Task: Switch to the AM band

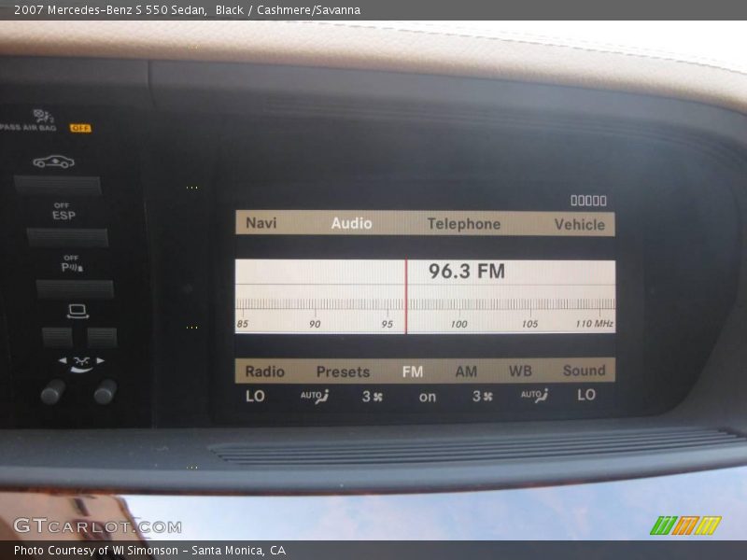Action: click(x=466, y=371)
